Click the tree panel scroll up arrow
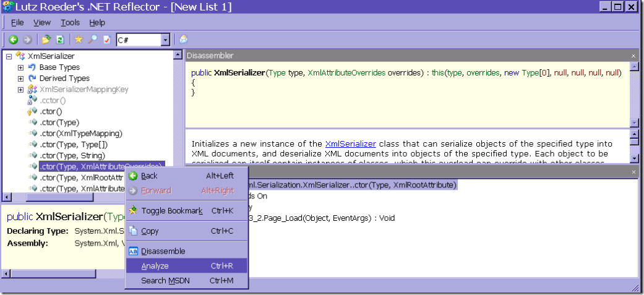The height and width of the screenshot is (295, 644). tap(178, 54)
